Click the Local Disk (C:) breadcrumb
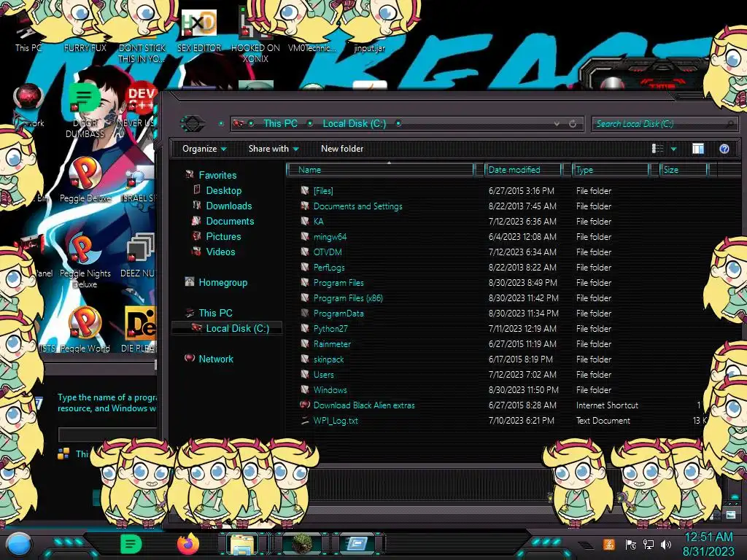Viewport: 747px width, 560px height. click(355, 124)
